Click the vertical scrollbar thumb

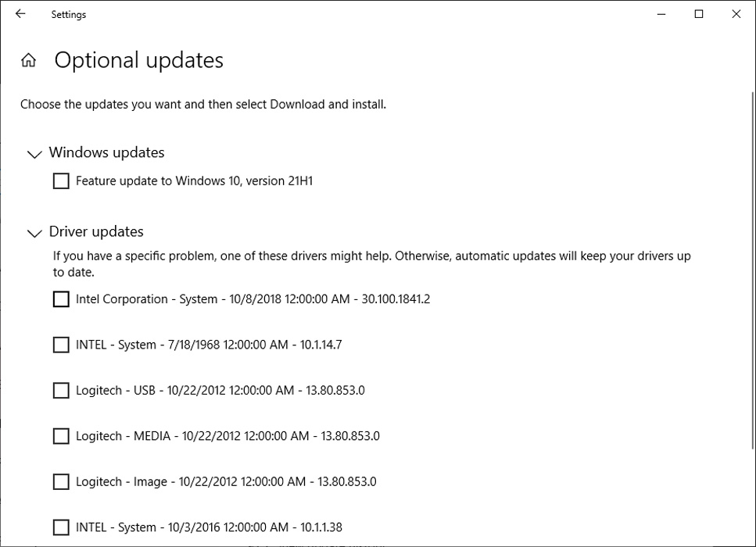pyautogui.click(x=753, y=270)
